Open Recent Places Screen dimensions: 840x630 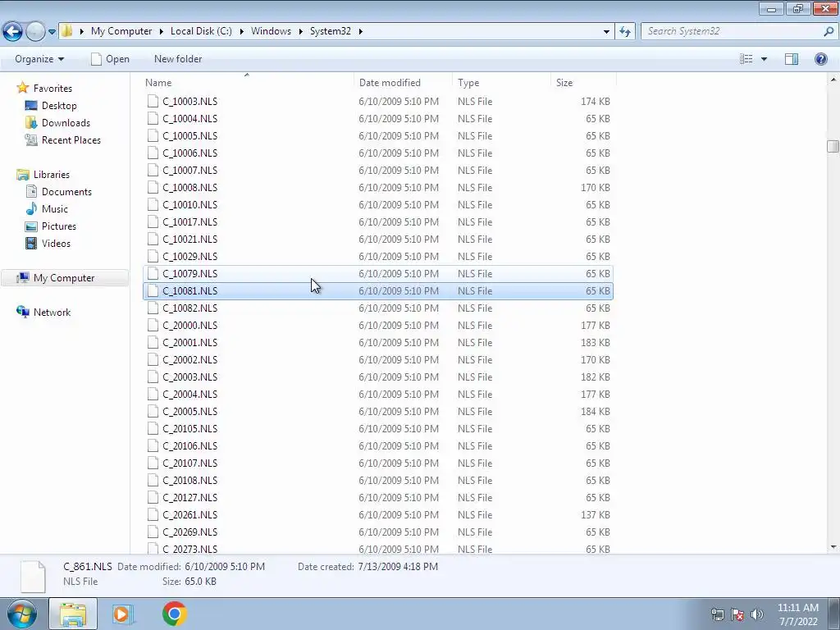coord(71,139)
